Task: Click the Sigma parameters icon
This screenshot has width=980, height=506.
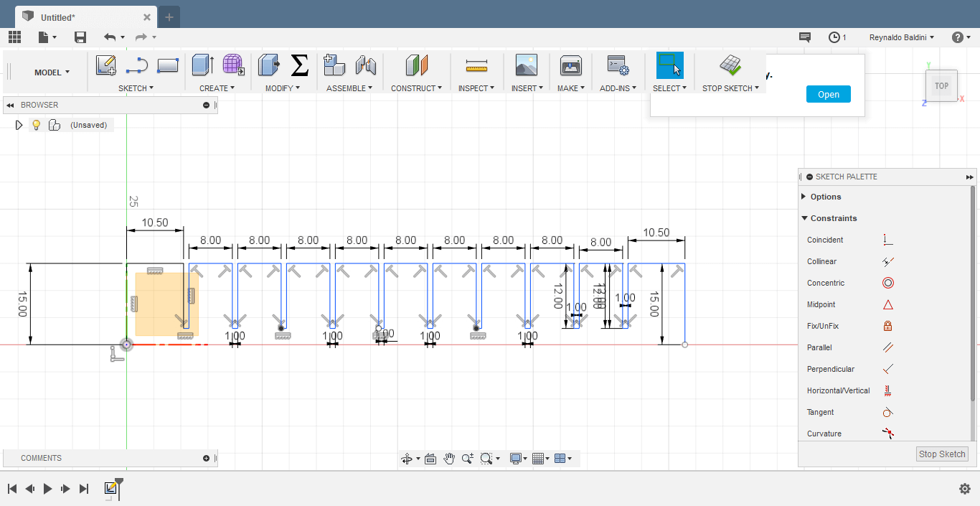Action: click(299, 65)
